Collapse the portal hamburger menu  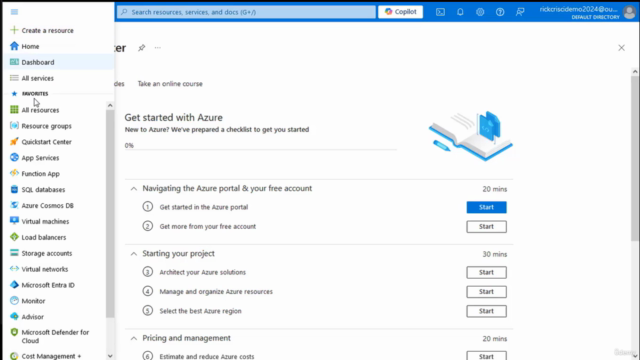pos(14,12)
